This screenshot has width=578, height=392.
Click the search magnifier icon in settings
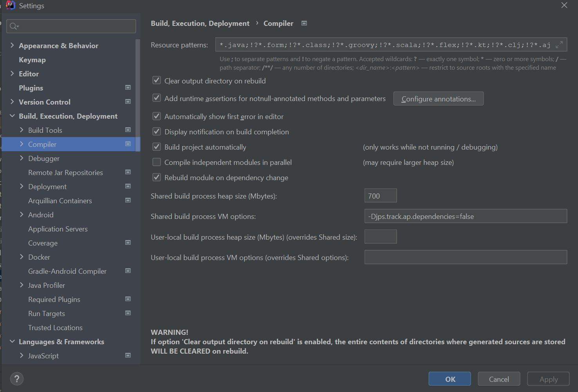pos(14,26)
